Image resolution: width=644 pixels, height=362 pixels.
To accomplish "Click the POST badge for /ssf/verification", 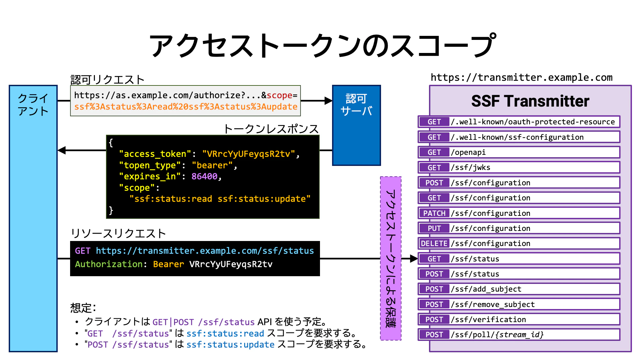I will [x=434, y=319].
